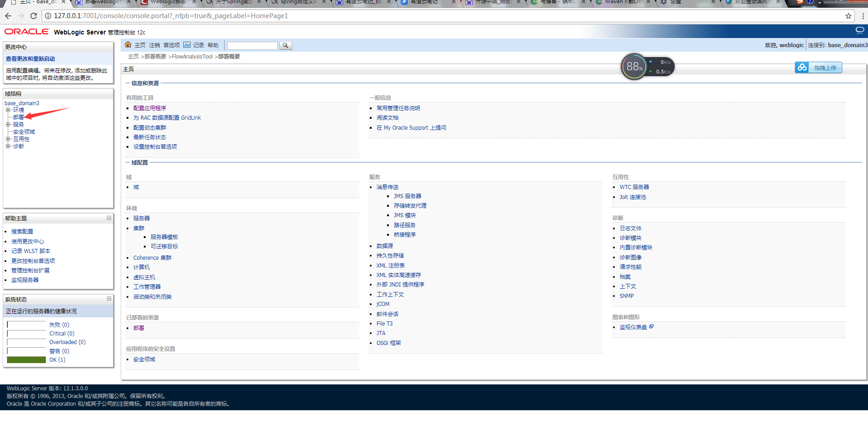Click FlowAnalysisTool in breadcrumb

[192, 57]
